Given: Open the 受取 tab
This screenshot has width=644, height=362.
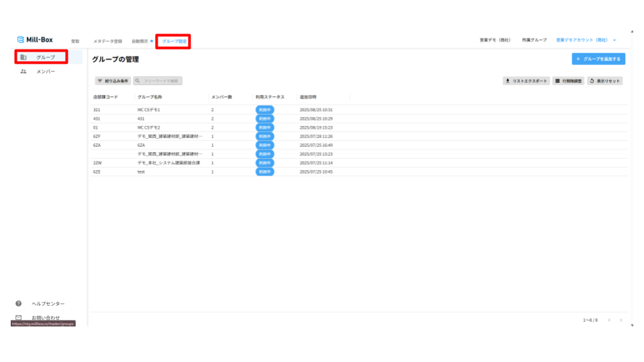Looking at the screenshot, I should (x=75, y=42).
